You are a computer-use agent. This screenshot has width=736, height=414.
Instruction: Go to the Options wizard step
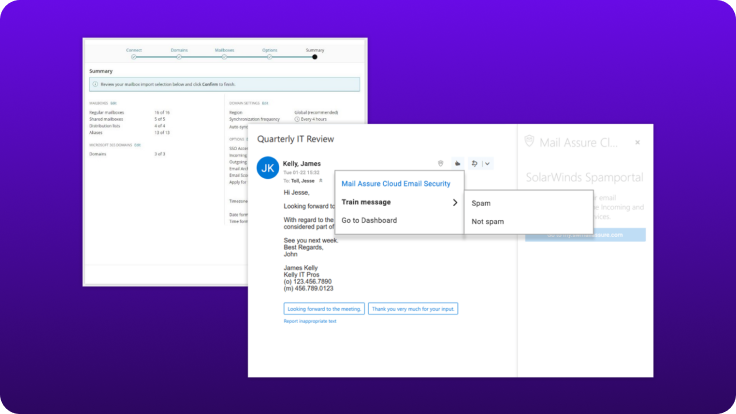click(269, 50)
